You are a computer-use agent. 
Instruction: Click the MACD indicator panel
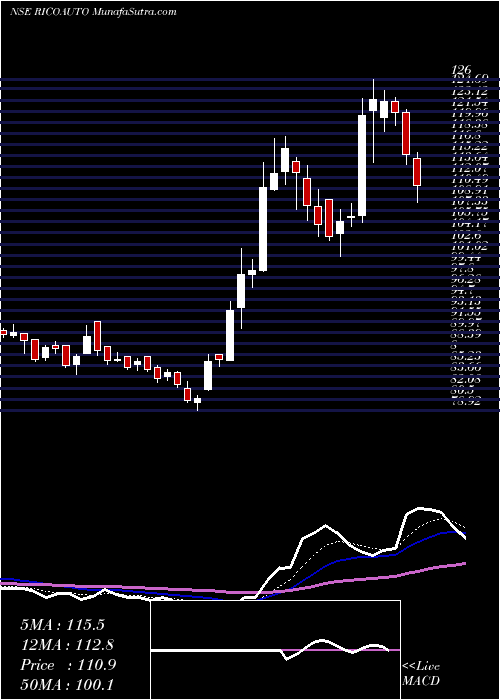275,650
